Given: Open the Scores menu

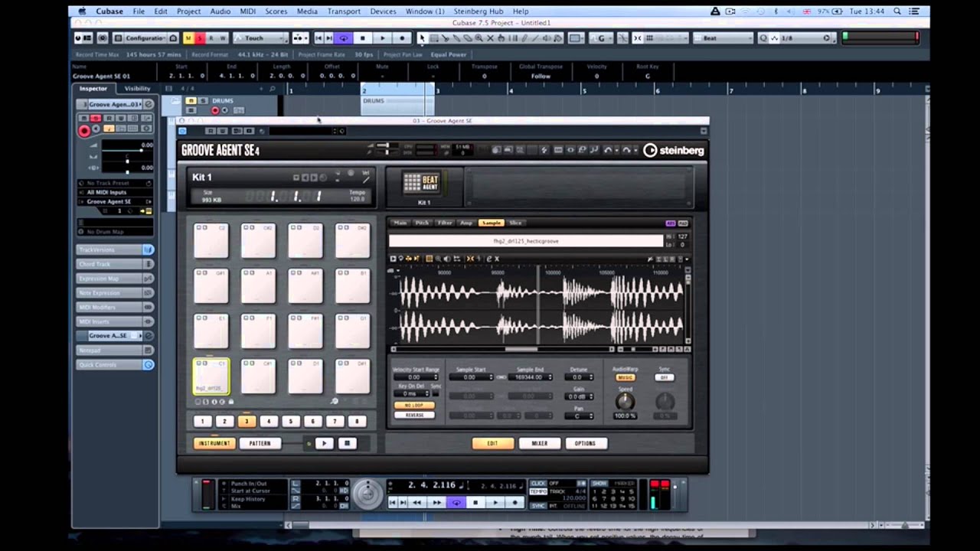Looking at the screenshot, I should pos(276,11).
